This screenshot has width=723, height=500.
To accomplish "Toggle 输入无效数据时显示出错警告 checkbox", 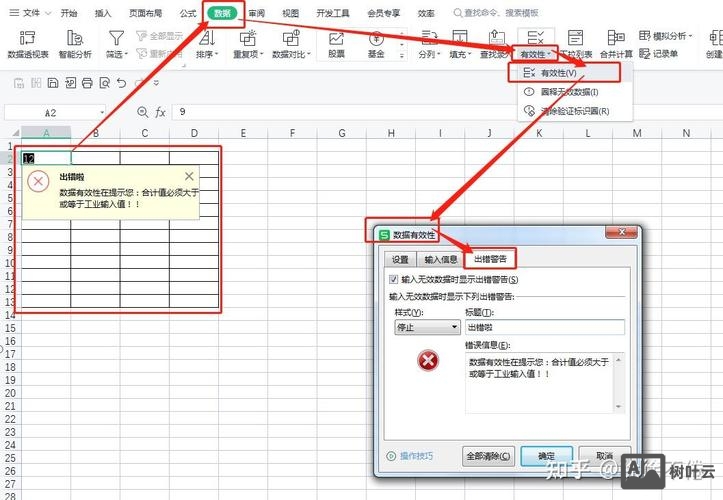I will (393, 279).
